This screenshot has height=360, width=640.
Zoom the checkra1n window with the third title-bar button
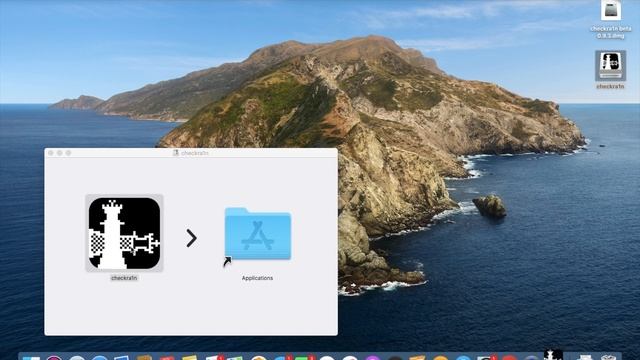click(69, 153)
